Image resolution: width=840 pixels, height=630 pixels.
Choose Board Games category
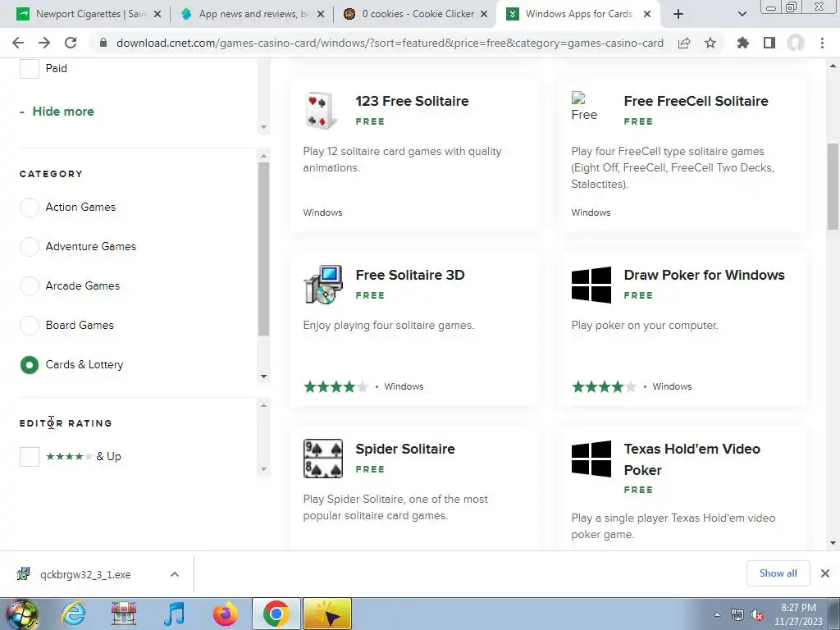tap(29, 325)
